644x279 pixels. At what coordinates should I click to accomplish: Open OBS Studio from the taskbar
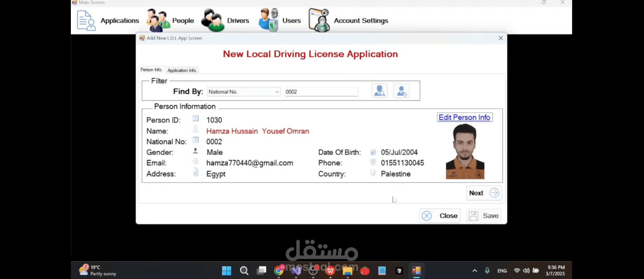coord(313,271)
